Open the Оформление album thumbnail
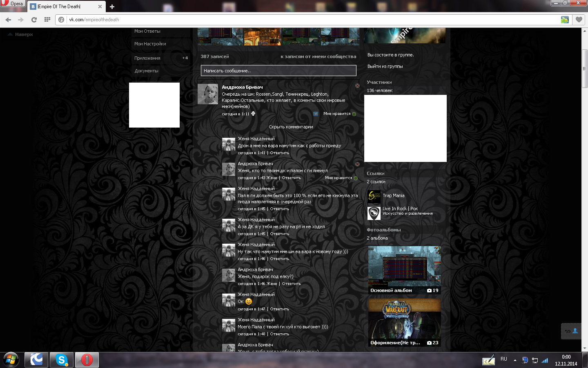 coord(405,322)
